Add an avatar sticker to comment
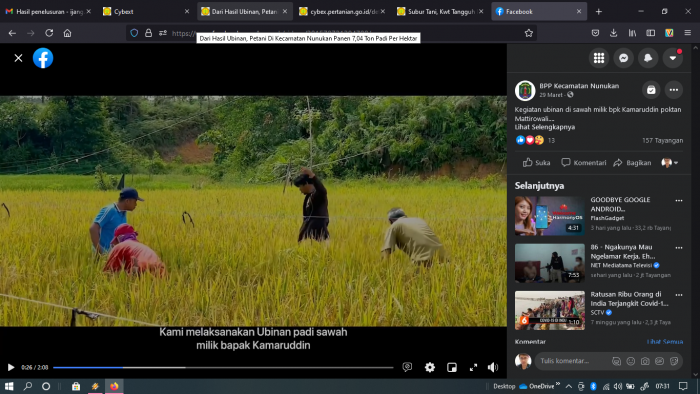This screenshot has width=700, height=394. (616, 361)
